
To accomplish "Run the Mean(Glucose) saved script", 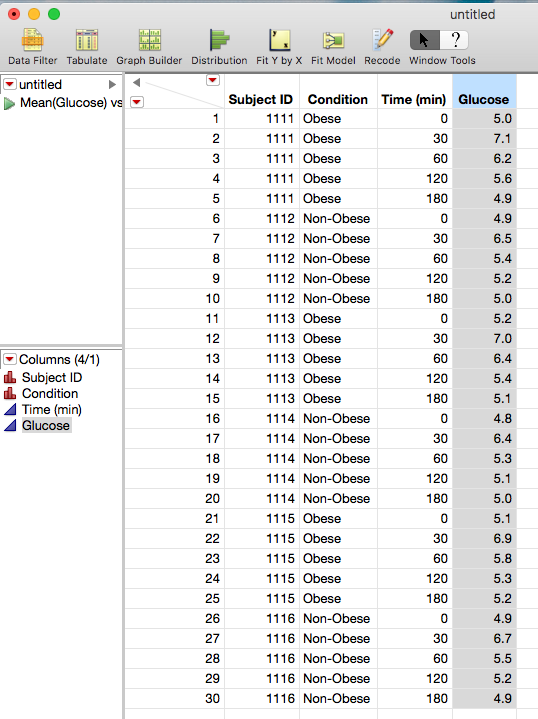I will (x=9, y=104).
